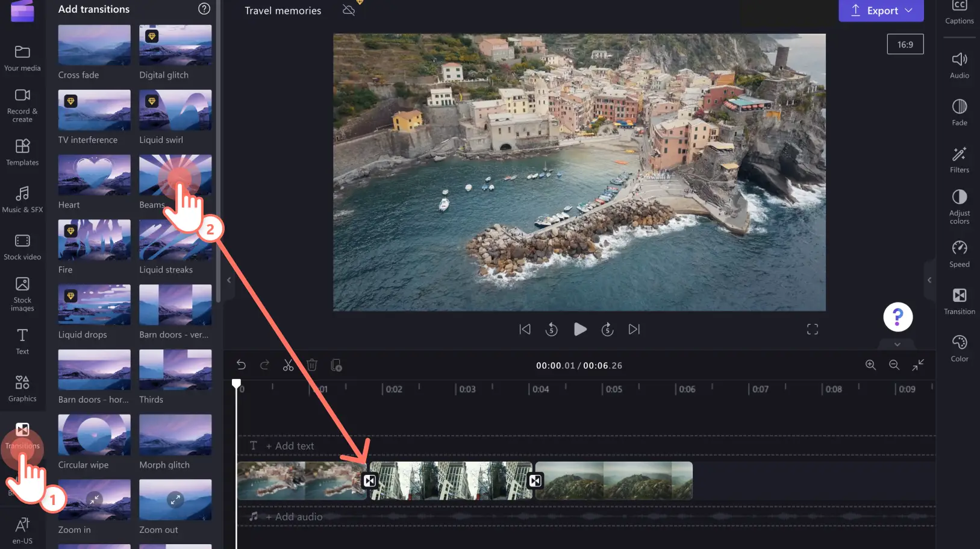Screen dimensions: 980x549
Task: Select the Zoom out transition
Action: click(175, 500)
